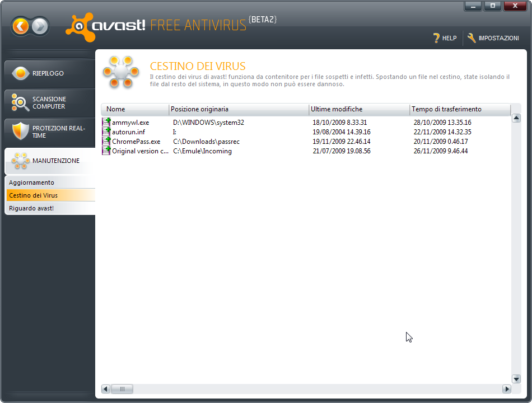Sort by Posizione originaria column header
Screen dimensions: 532x403
coord(239,109)
